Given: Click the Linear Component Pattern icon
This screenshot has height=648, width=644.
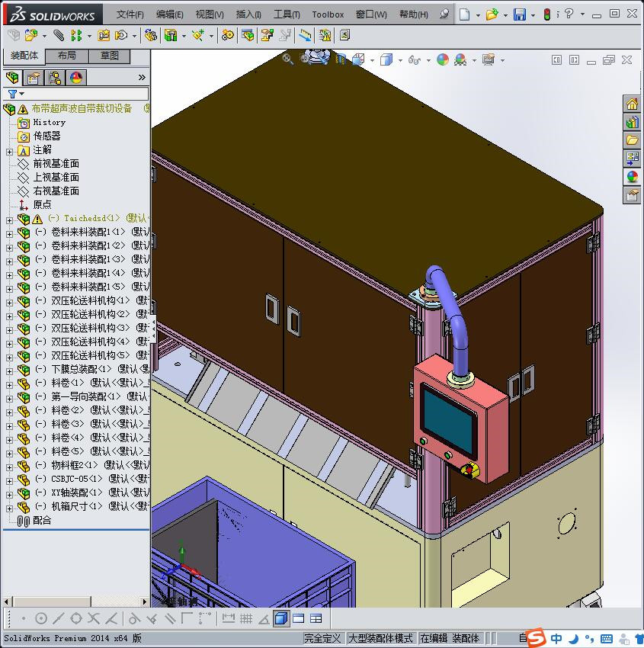Looking at the screenshot, I should click(x=76, y=36).
